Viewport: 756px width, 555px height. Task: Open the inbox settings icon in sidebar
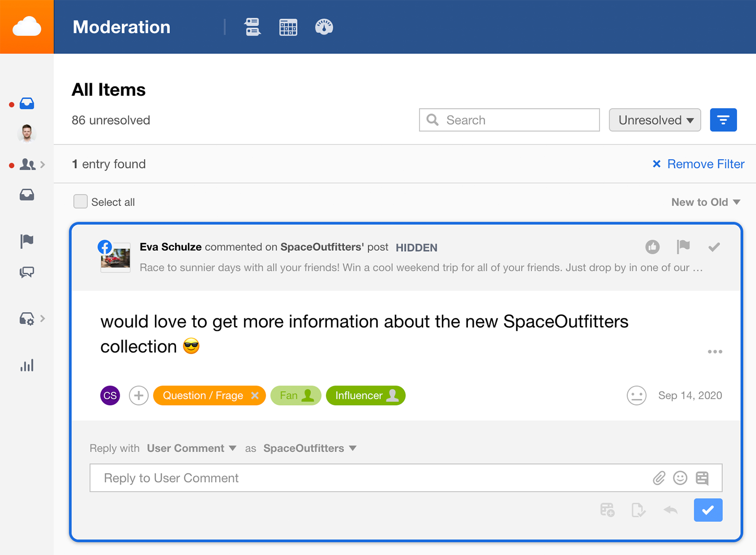pyautogui.click(x=27, y=319)
